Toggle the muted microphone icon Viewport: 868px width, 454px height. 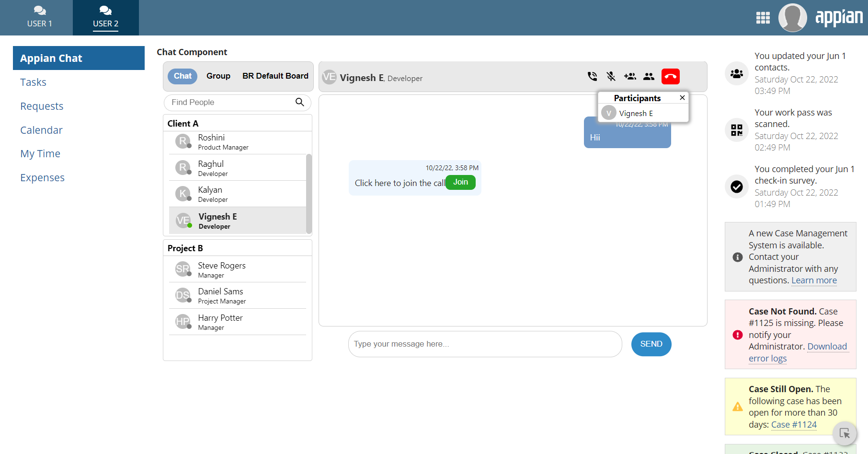click(x=611, y=76)
